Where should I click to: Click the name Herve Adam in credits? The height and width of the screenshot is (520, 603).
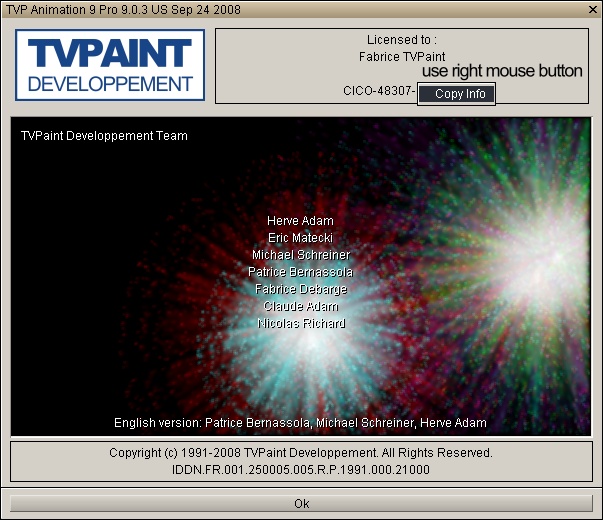coord(300,221)
